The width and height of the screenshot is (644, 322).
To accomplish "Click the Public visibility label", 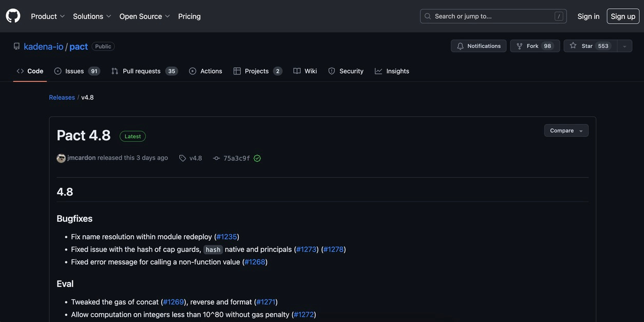I will pos(103,46).
